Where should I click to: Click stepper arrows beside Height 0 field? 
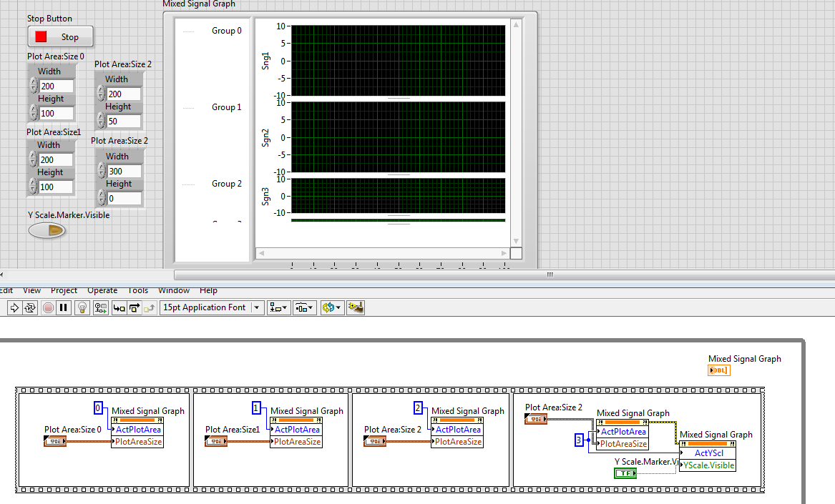[x=101, y=198]
